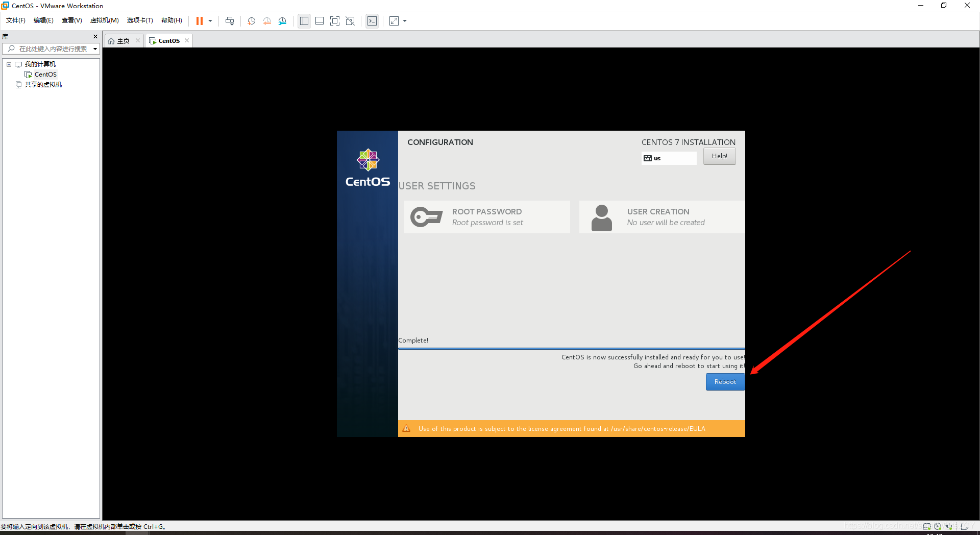This screenshot has width=980, height=535.
Task: Open the 帮助(H) menu
Action: coord(171,20)
